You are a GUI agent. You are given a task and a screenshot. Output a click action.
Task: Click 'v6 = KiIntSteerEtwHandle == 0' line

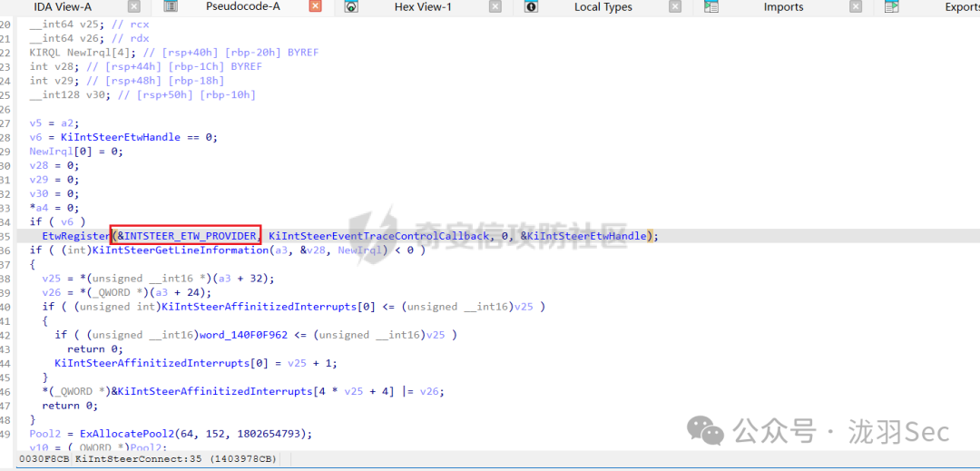coord(123,137)
